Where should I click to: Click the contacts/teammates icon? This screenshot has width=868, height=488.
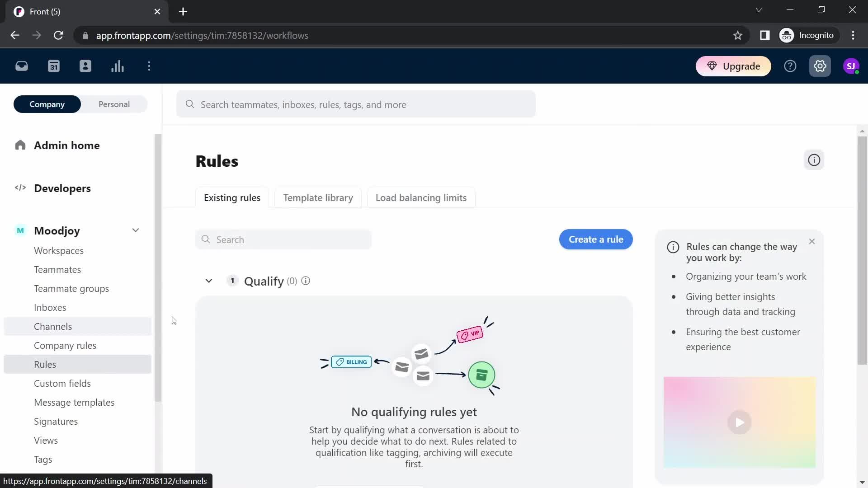(85, 66)
